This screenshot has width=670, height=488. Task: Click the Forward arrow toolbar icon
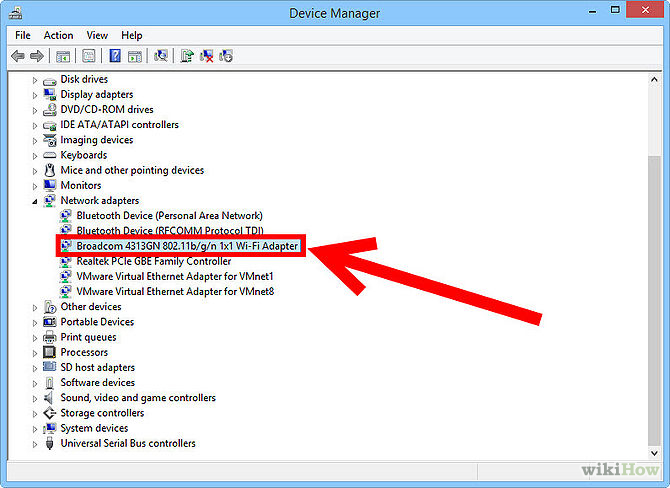click(37, 56)
